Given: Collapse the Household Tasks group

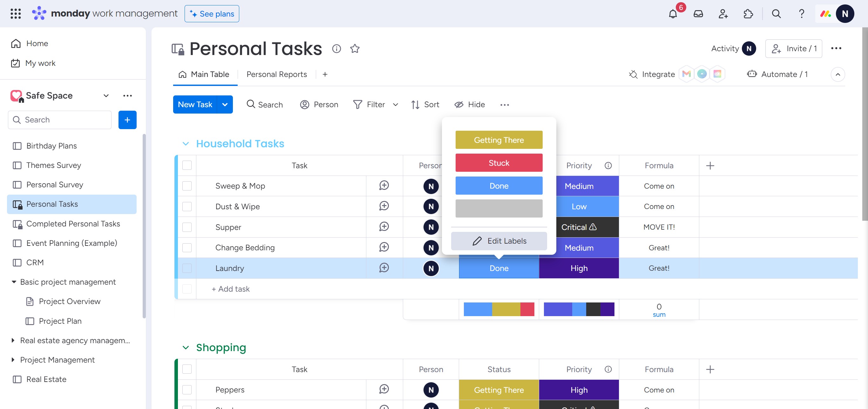Looking at the screenshot, I should (185, 144).
